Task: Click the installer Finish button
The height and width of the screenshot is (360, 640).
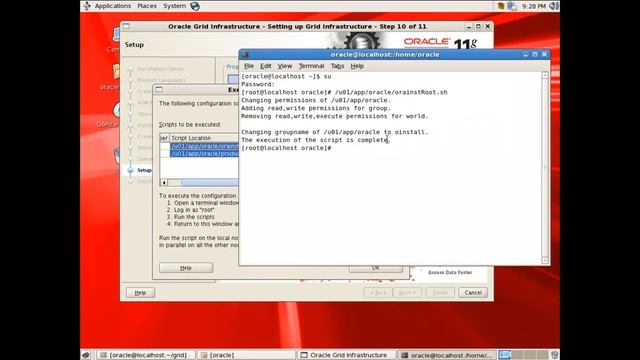Action: coord(440,293)
